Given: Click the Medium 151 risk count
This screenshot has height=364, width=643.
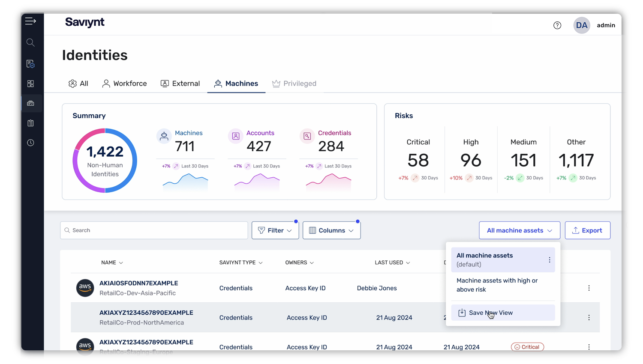Looking at the screenshot, I should click(x=523, y=161).
